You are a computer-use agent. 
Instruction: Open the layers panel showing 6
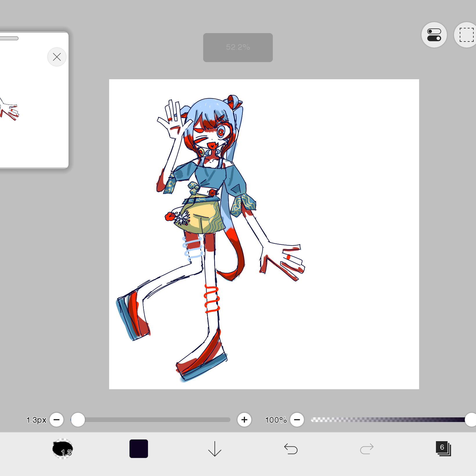coord(443,449)
